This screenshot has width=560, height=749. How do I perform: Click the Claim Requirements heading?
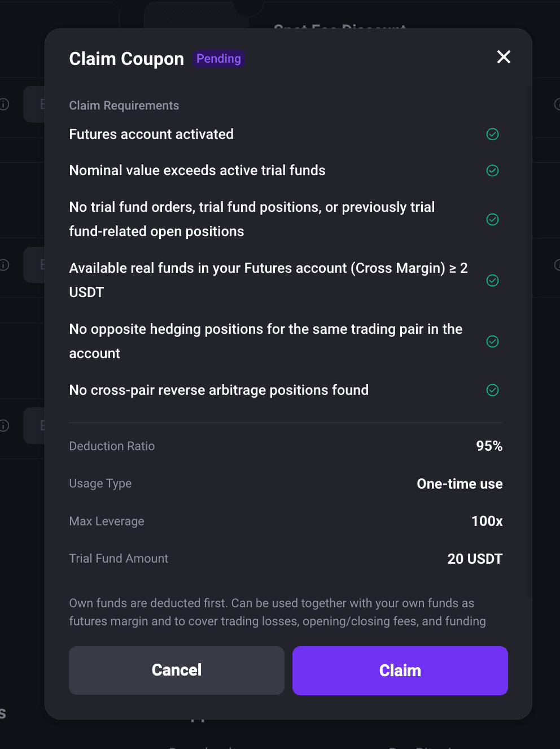pyautogui.click(x=124, y=106)
